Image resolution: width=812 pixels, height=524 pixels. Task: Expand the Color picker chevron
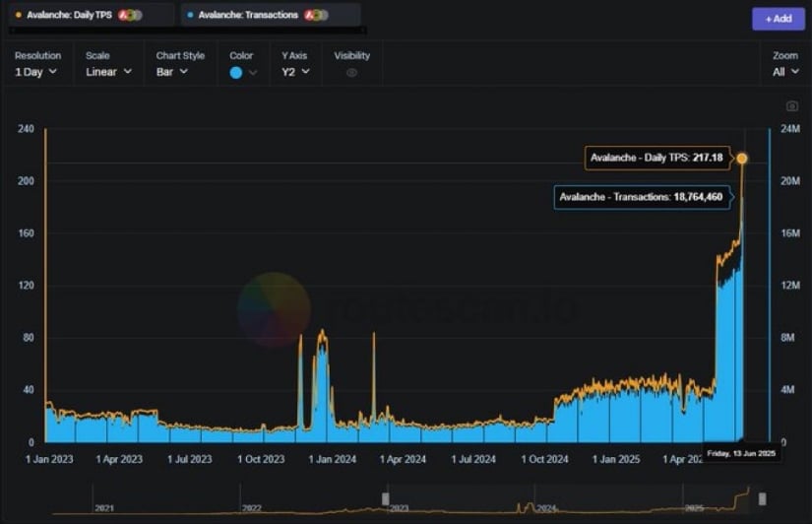pos(253,73)
